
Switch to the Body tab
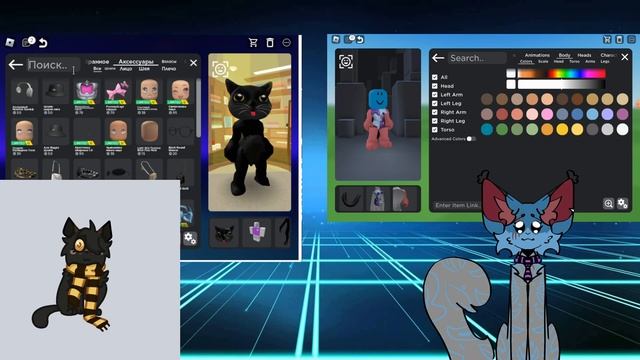pyautogui.click(x=564, y=55)
